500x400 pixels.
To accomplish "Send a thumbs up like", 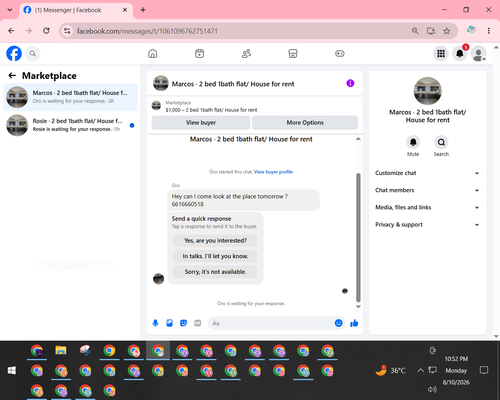I will 354,323.
